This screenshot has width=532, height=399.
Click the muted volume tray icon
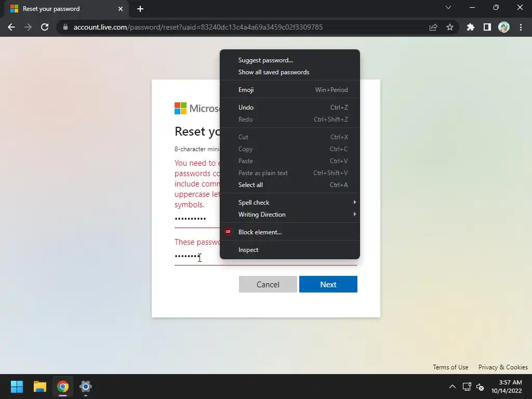pyautogui.click(x=480, y=387)
